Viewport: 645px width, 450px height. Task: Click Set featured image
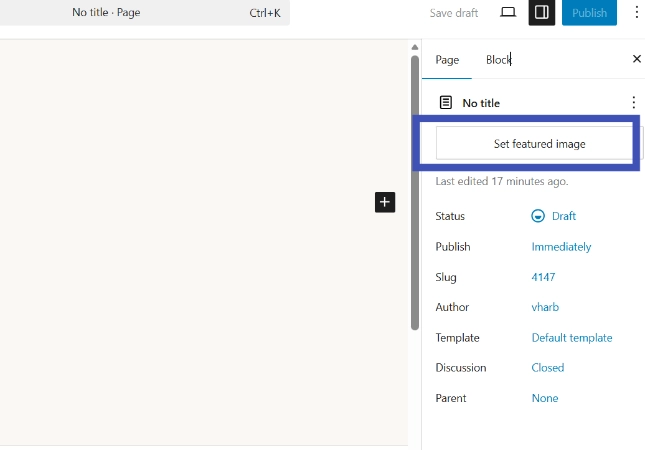click(x=539, y=144)
